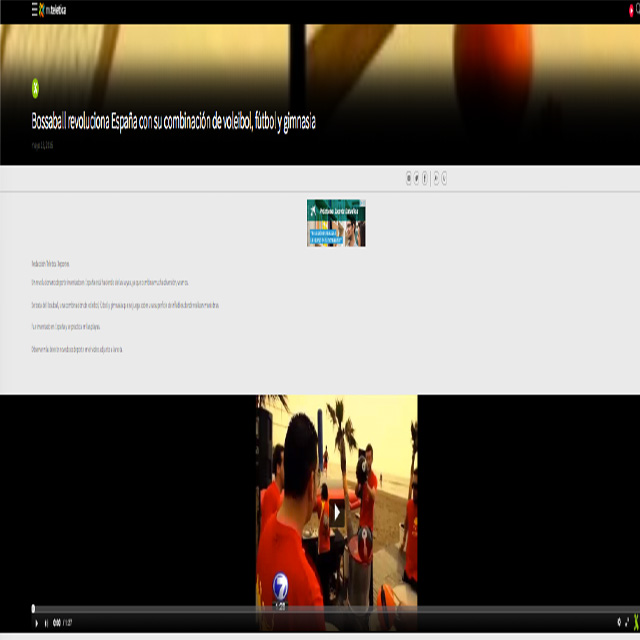Viewport: 640px width, 640px height.
Task: Open the banner advertisement image
Action: 336,223
